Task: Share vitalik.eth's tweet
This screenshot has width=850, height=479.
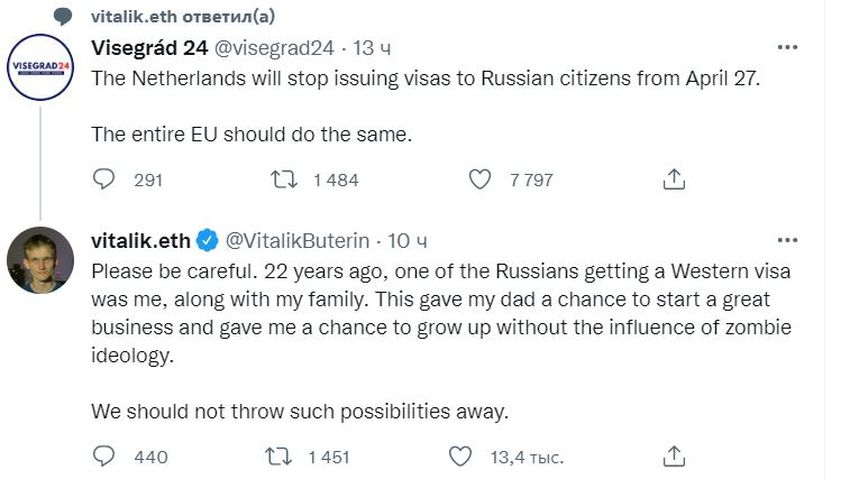Action: point(675,456)
